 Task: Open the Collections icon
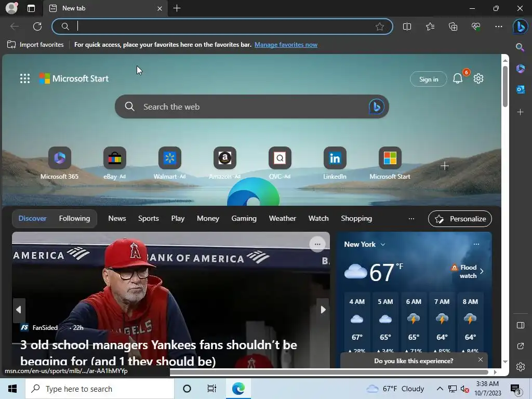pos(453,26)
